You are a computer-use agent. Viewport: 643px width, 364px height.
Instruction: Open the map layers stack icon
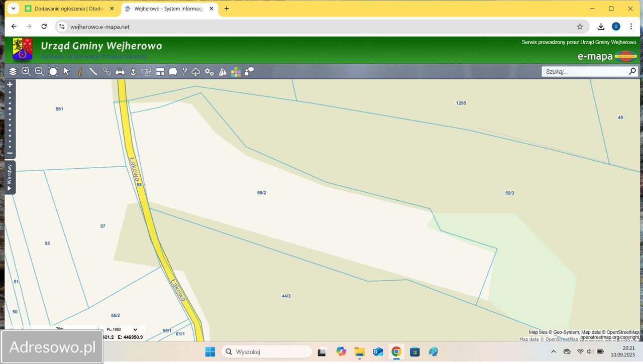tap(13, 72)
